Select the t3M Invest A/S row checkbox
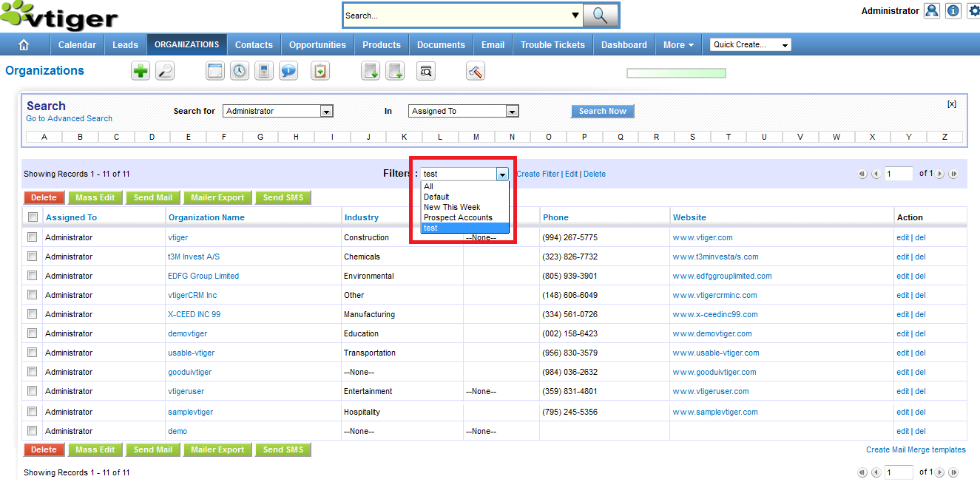The width and height of the screenshot is (980, 499). tap(33, 257)
